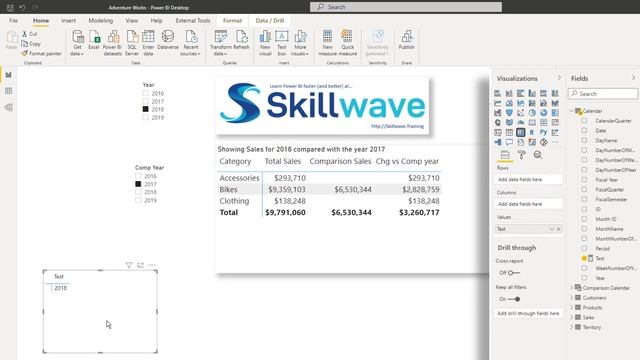This screenshot has width=640, height=360.
Task: Click the Cut command in the ribbon
Action: (29, 34)
